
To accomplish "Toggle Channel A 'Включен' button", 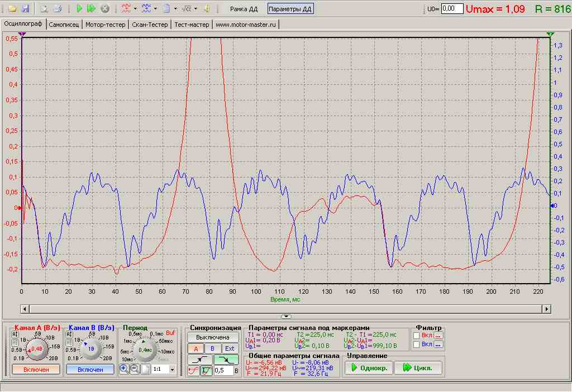I will point(36,369).
